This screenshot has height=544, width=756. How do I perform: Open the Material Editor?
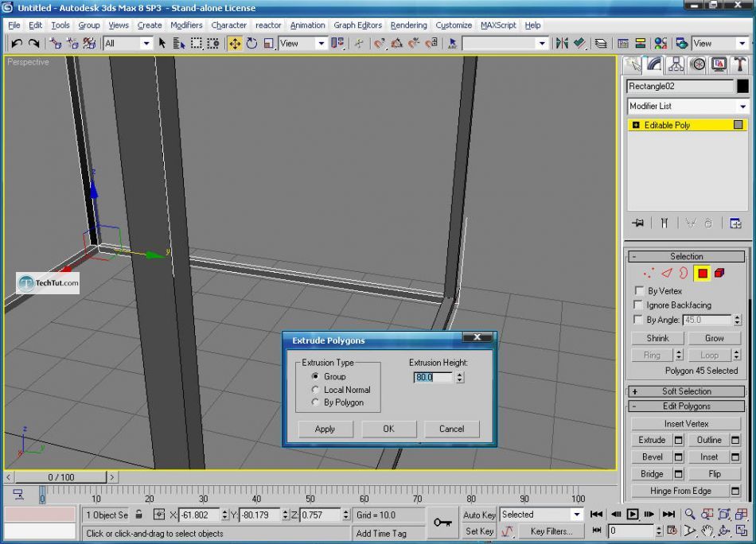[x=661, y=44]
